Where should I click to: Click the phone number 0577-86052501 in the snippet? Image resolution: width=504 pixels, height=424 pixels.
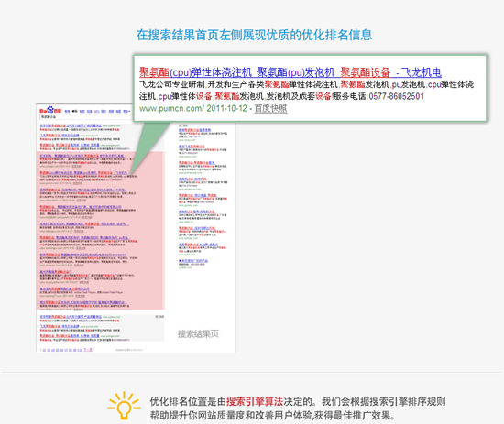[x=396, y=96]
